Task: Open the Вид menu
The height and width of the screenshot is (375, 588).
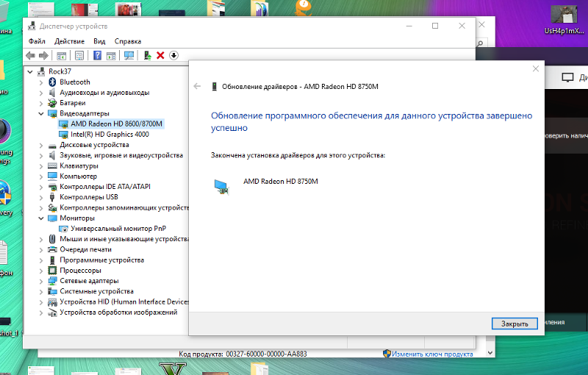Action: coord(99,41)
